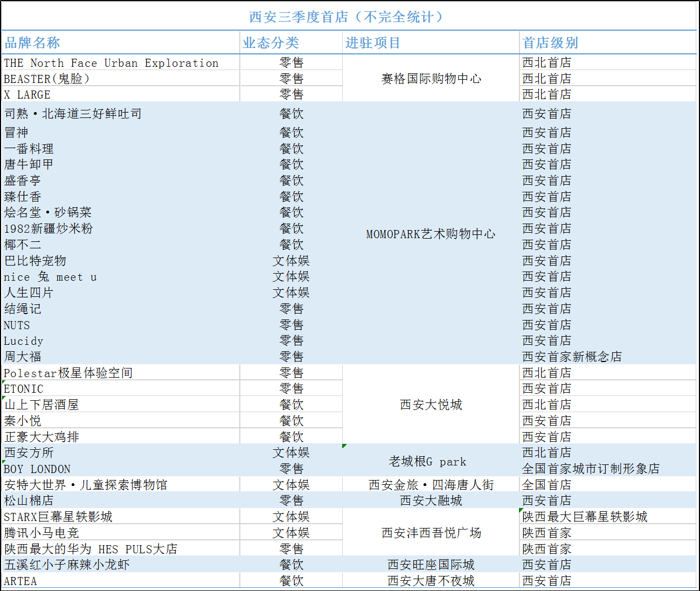Select the 松山棉店 cell
700x591 pixels.
(121, 500)
